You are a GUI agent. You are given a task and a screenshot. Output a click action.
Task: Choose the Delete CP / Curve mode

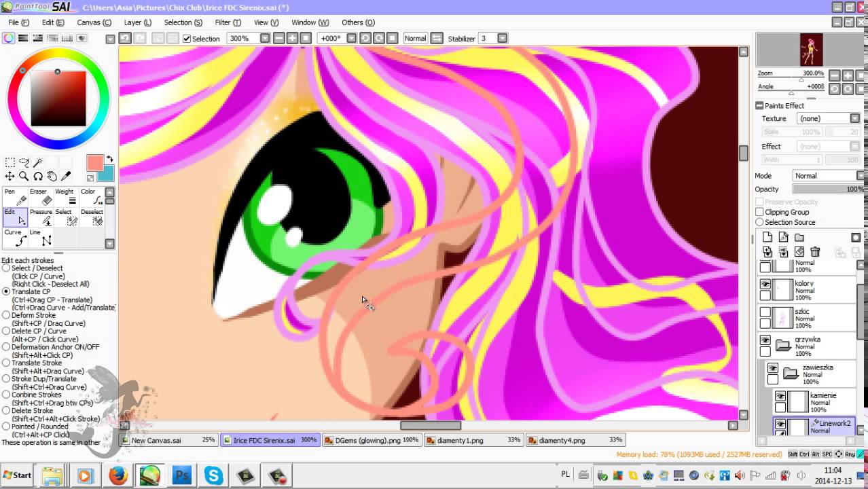pyautogui.click(x=6, y=331)
